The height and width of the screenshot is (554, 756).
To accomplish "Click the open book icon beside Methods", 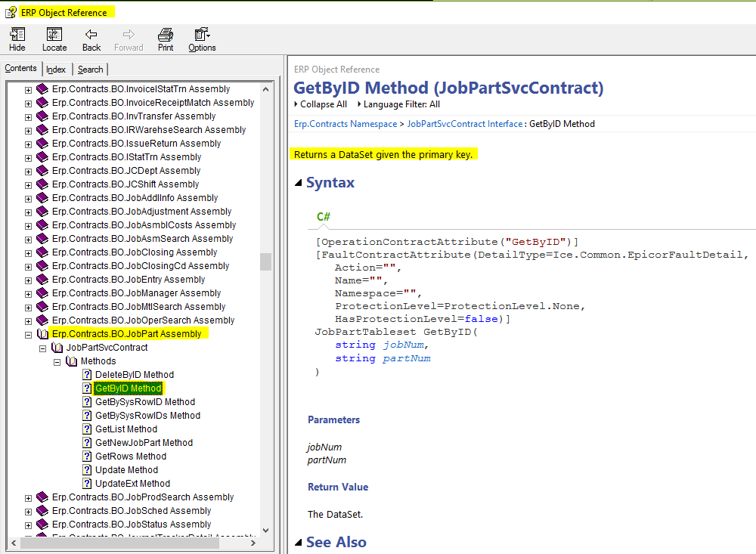I will tap(71, 361).
